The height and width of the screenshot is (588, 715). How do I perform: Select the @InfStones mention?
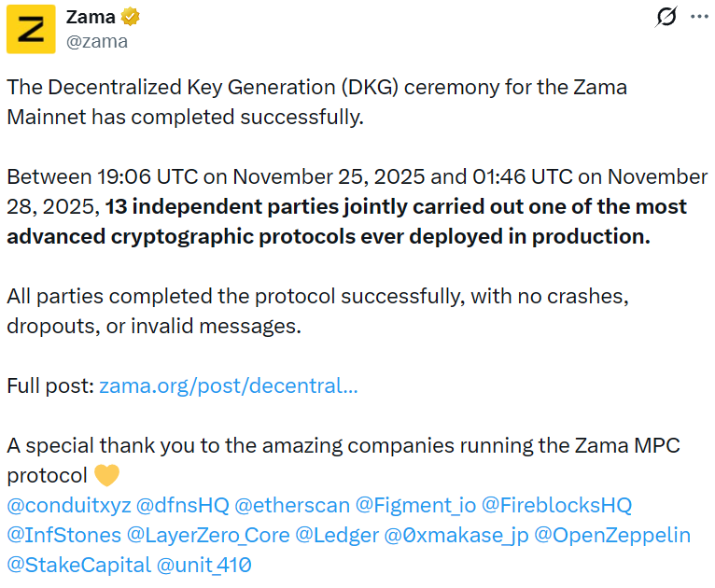tap(63, 535)
